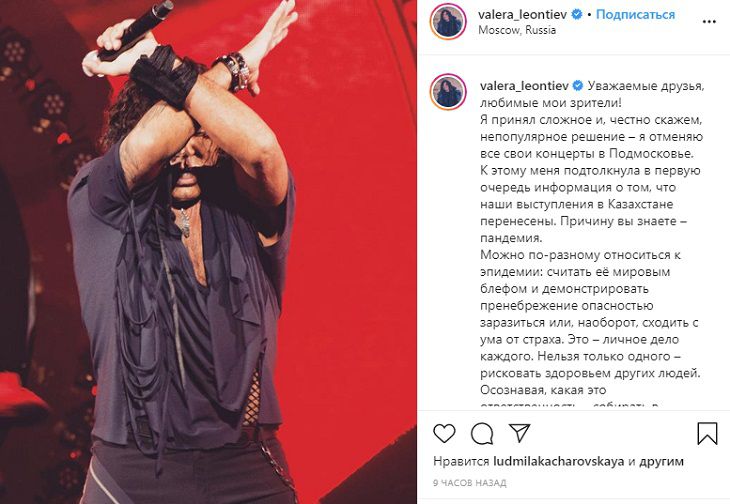Open valera_leontiev username in header
Viewport: 730px width, 504px height.
pyautogui.click(x=522, y=14)
